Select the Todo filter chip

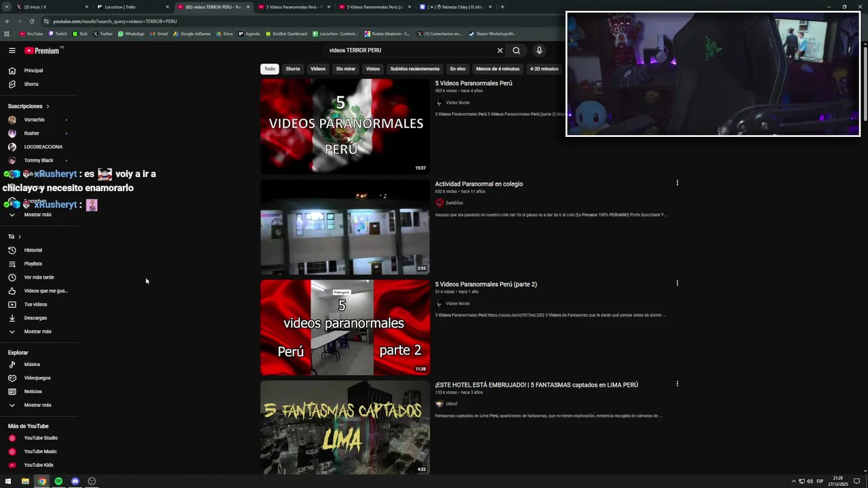(270, 68)
